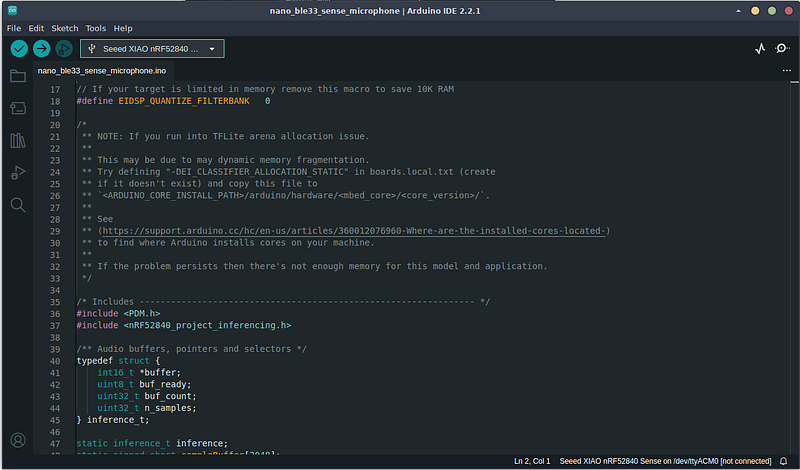Image resolution: width=800 pixels, height=470 pixels.
Task: Click the int16_t *buffer declaration
Action: (139, 373)
